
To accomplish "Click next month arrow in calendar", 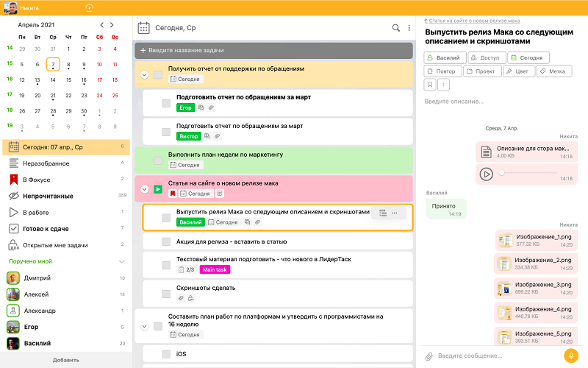I will tap(112, 25).
